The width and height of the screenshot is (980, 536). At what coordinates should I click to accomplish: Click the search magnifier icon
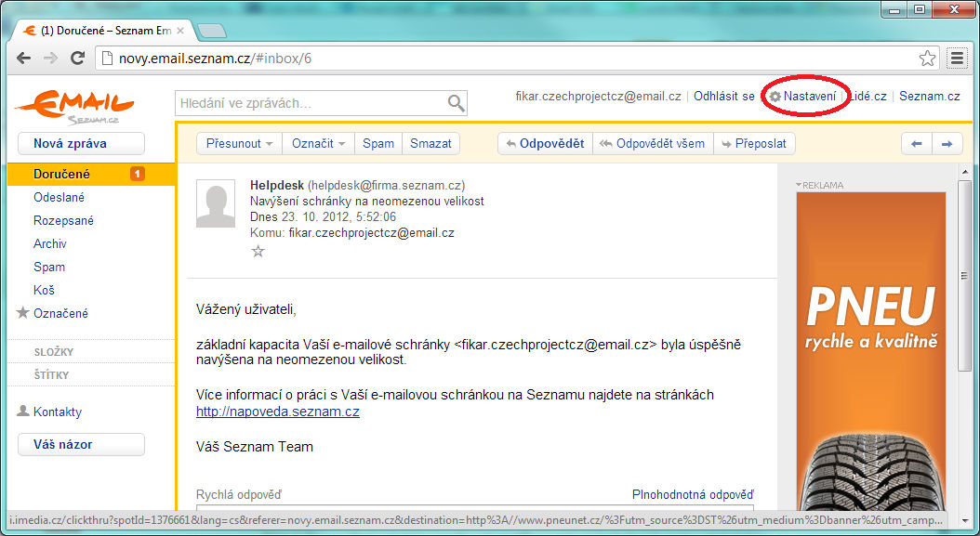click(x=457, y=103)
